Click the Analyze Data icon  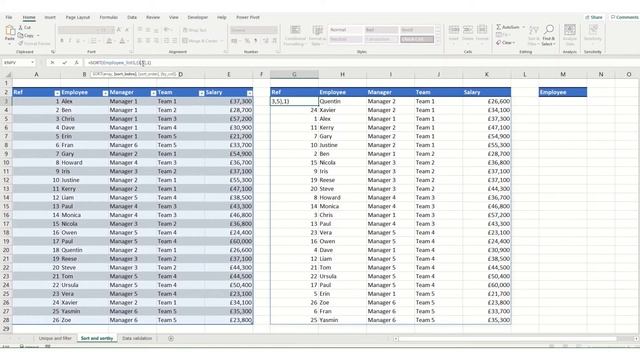[570, 30]
